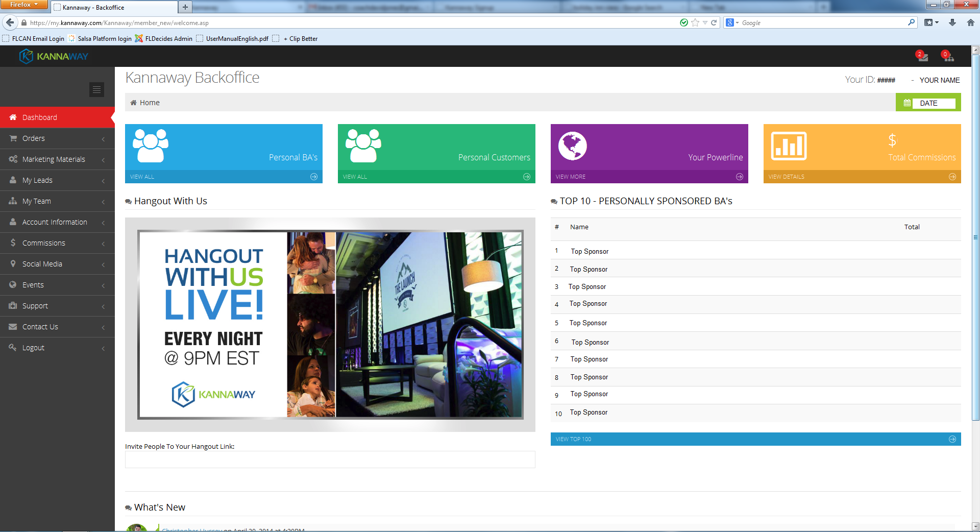Open Support menu item
The height and width of the screenshot is (532, 980).
(57, 306)
